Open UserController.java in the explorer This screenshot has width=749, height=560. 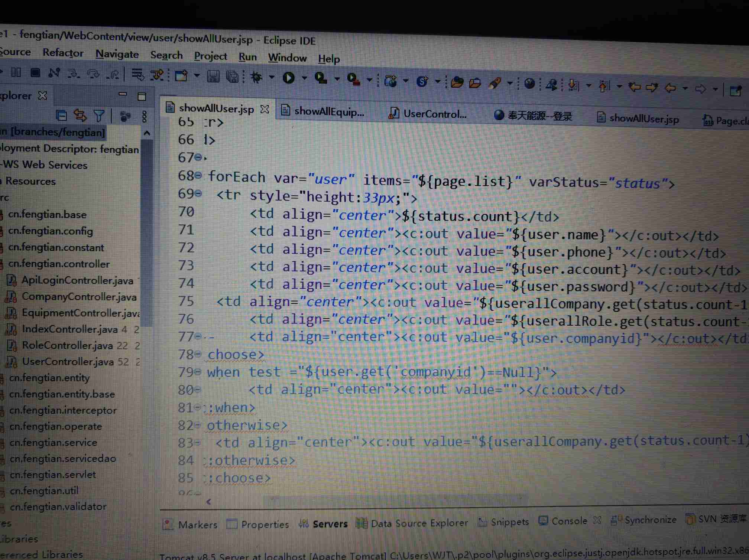click(68, 361)
